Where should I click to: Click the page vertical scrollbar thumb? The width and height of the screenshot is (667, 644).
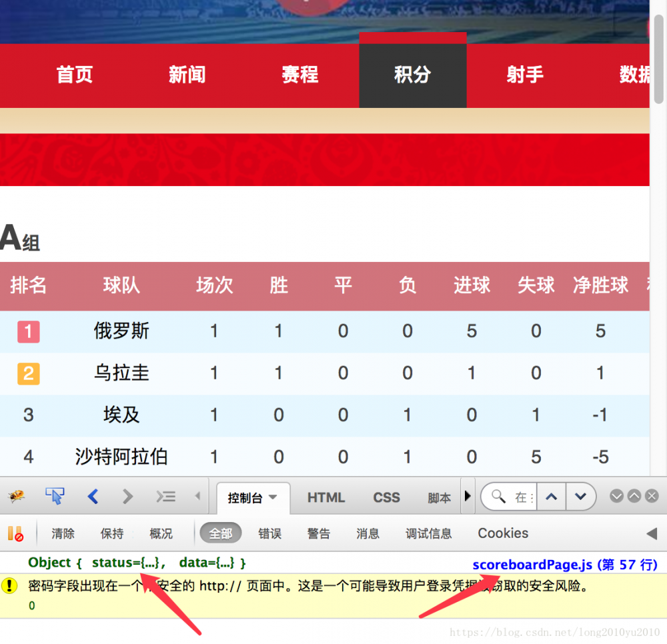click(x=658, y=58)
